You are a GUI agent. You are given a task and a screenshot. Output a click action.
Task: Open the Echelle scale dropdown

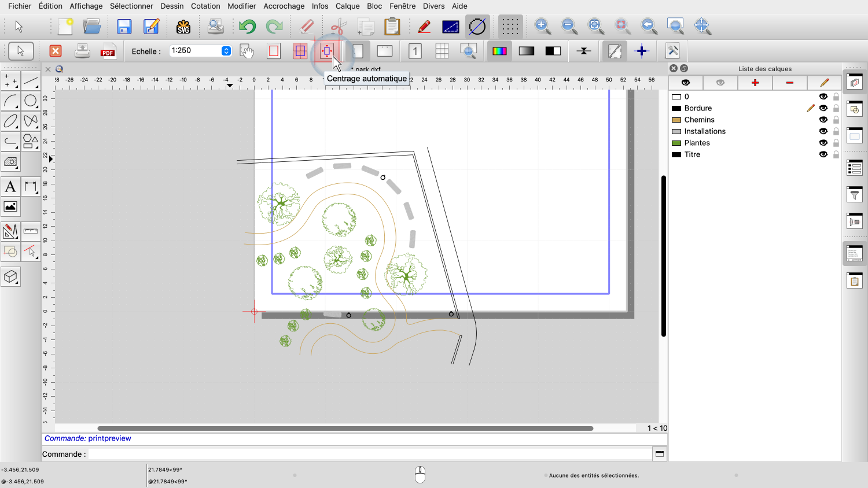click(226, 51)
